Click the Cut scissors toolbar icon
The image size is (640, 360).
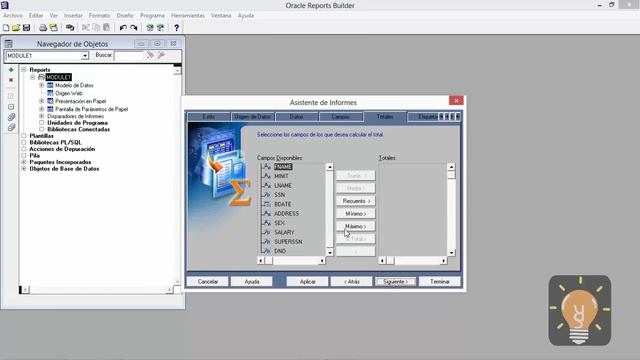[85, 28]
